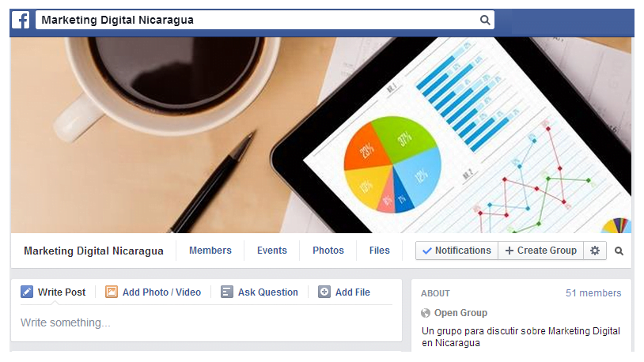Toggle the Notifications checkmark button
The width and height of the screenshot is (644, 362).
456,251
